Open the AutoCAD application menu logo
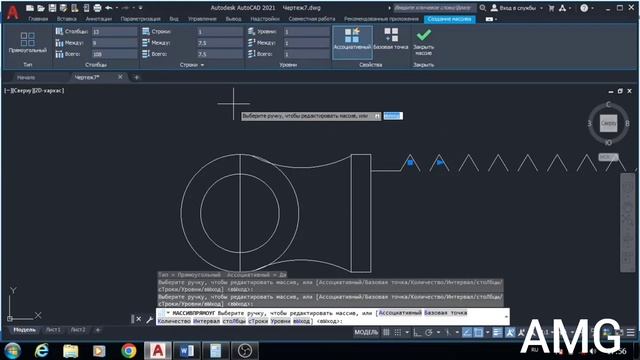Viewport: 640px width, 360px height. tap(12, 12)
